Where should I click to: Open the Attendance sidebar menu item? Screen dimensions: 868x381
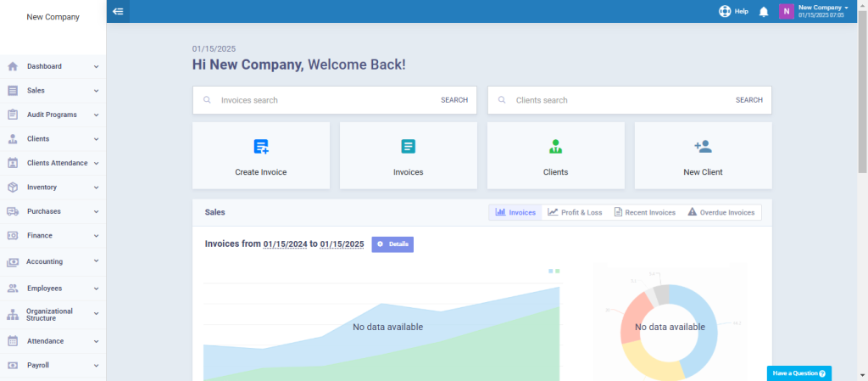pos(53,341)
